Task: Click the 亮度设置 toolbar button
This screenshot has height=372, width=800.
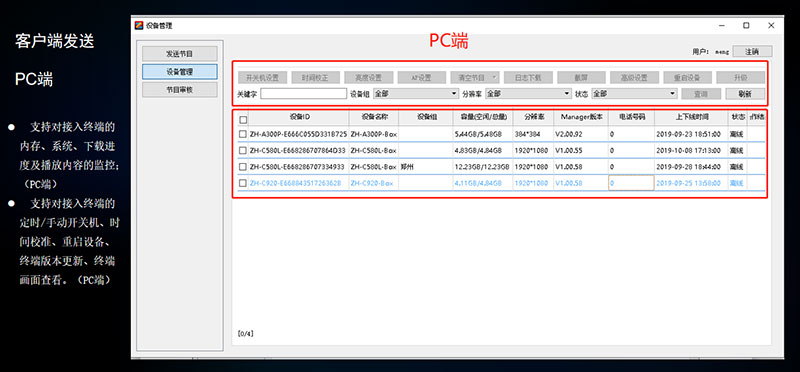Action: pyautogui.click(x=368, y=78)
